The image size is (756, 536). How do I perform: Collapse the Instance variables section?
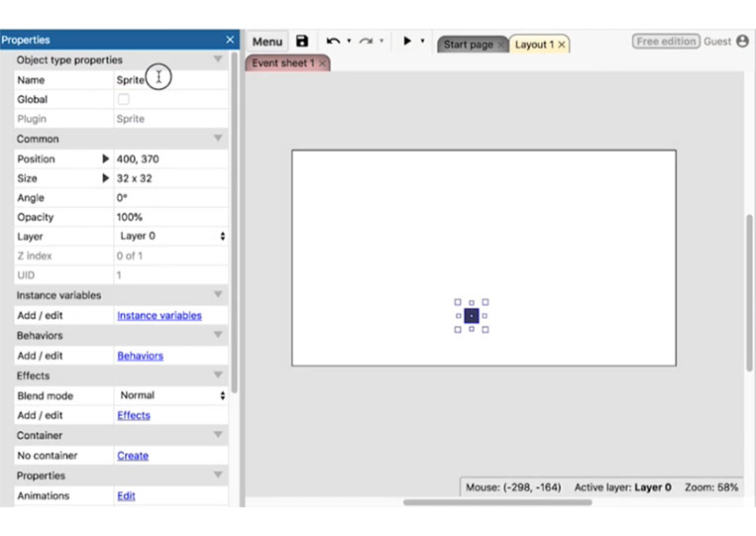pos(218,294)
